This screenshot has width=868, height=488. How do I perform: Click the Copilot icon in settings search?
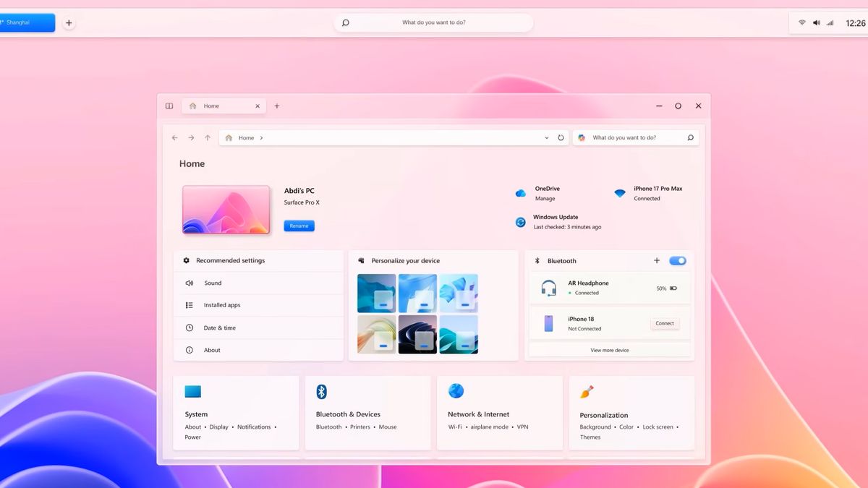pyautogui.click(x=582, y=137)
